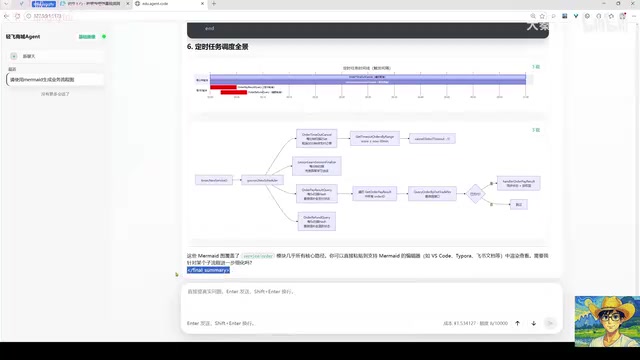Click the red OrderRefundQuery gantt bar
This screenshot has width=640, height=360.
tap(234, 92)
